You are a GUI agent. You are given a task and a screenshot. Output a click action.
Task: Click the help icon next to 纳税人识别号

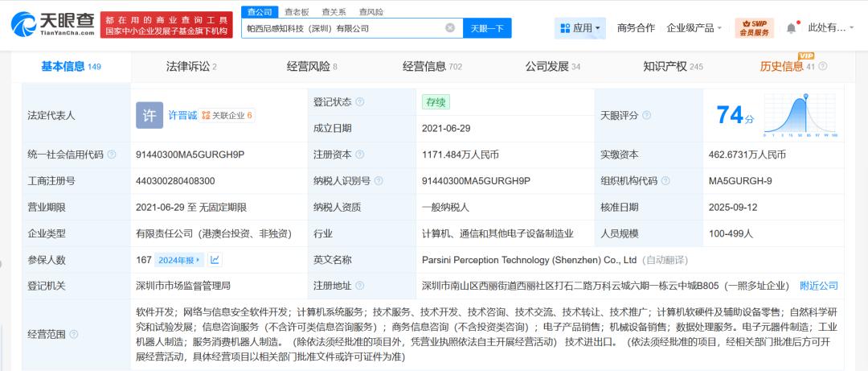[379, 181]
